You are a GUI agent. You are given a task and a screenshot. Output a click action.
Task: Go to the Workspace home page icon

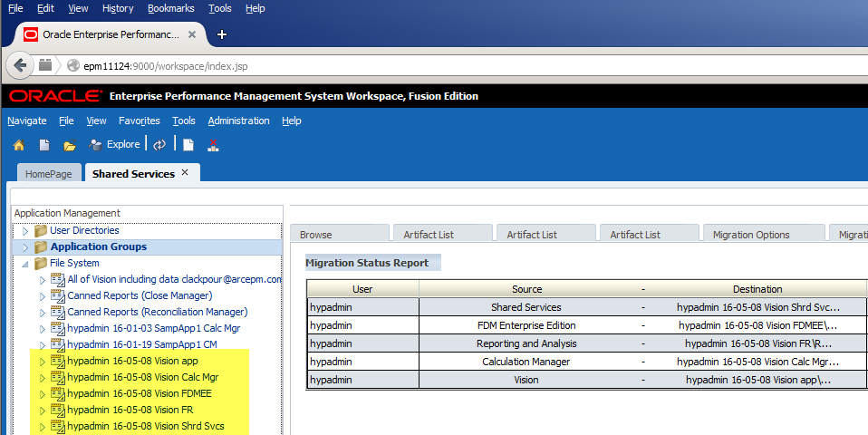tap(19, 145)
